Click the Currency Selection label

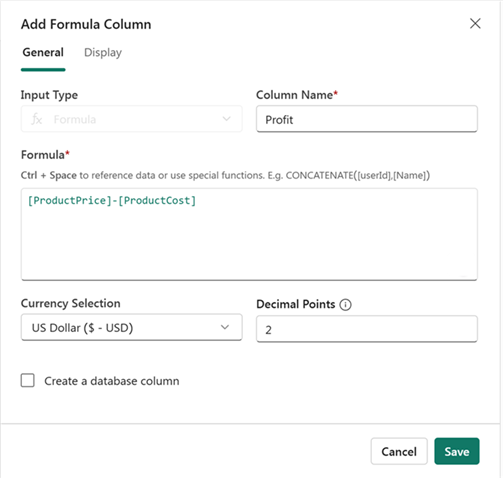(71, 303)
